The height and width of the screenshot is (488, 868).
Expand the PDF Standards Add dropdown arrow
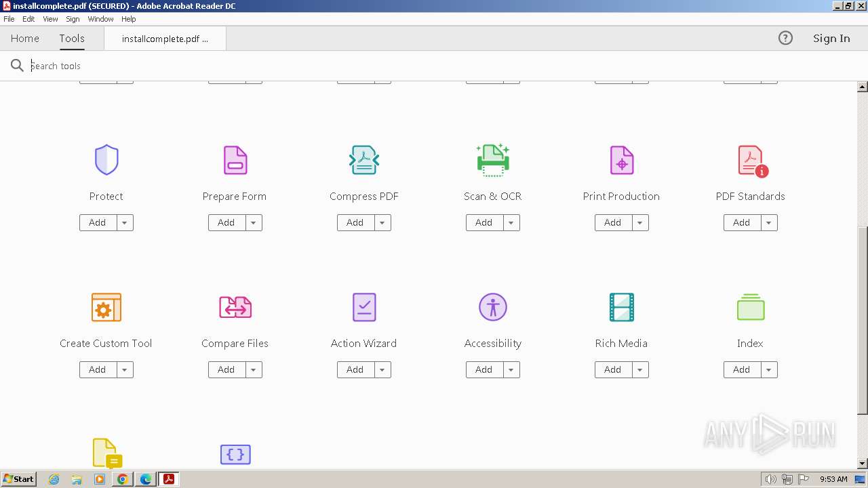point(769,222)
